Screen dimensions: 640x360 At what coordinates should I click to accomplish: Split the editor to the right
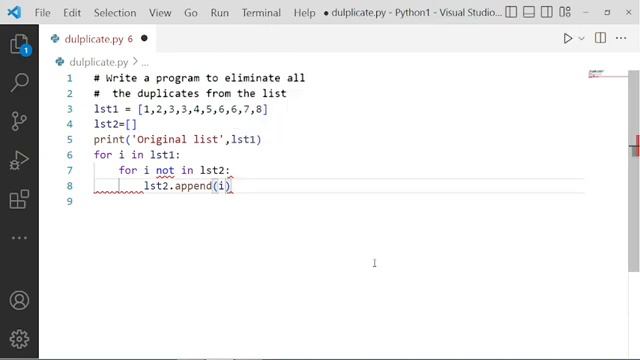pyautogui.click(x=600, y=38)
